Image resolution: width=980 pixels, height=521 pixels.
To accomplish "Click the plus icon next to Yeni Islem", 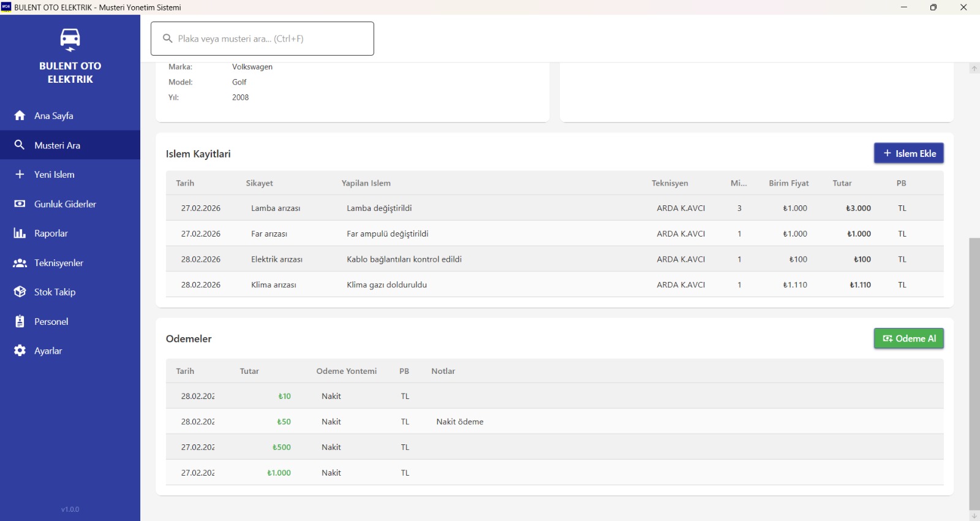I will (x=20, y=175).
